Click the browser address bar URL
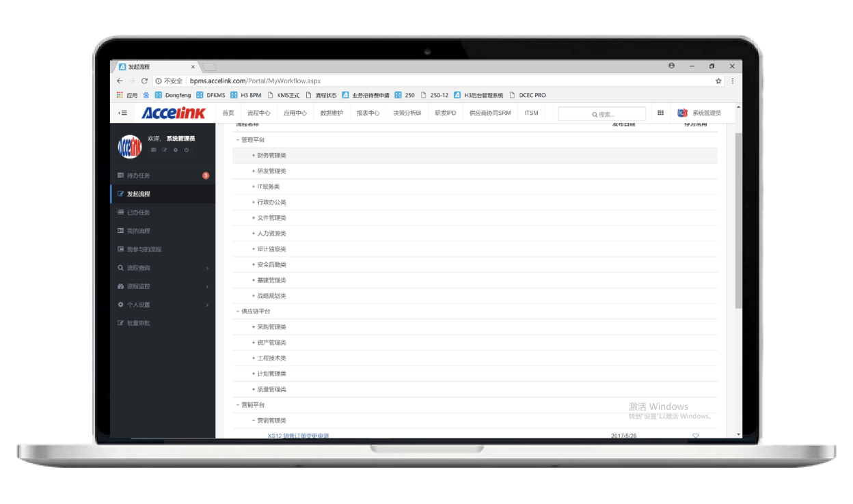 (256, 81)
